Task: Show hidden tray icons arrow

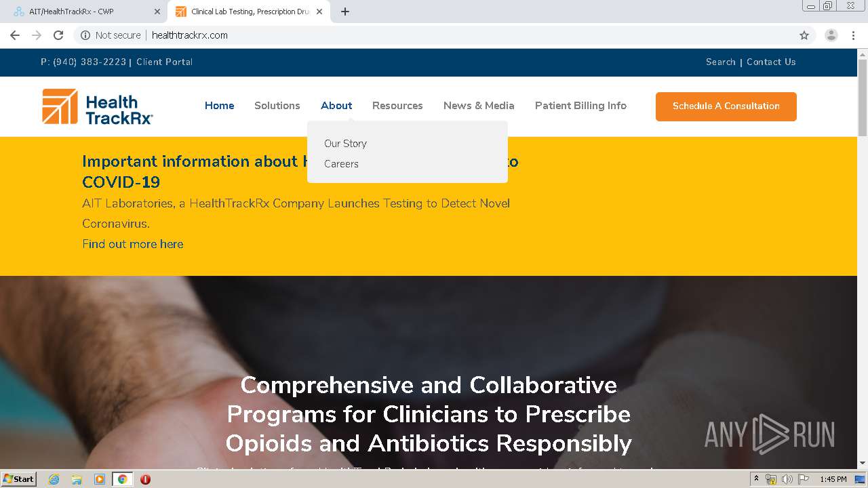Action: click(756, 479)
